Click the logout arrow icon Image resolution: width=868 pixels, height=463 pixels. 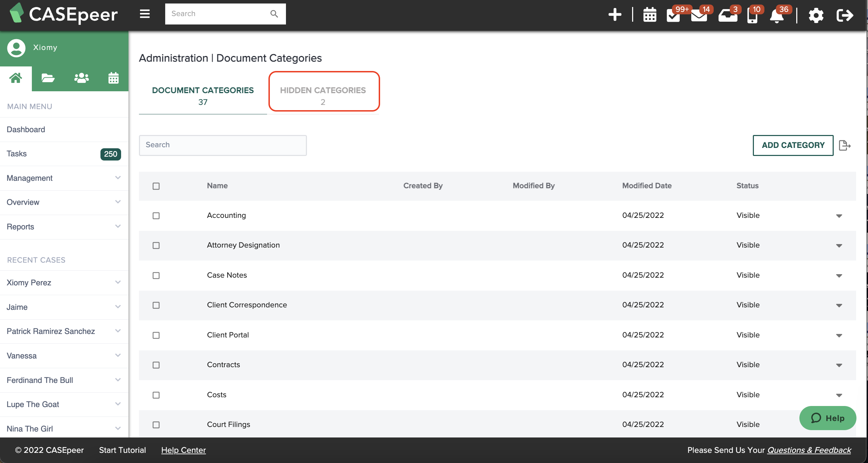(x=845, y=15)
